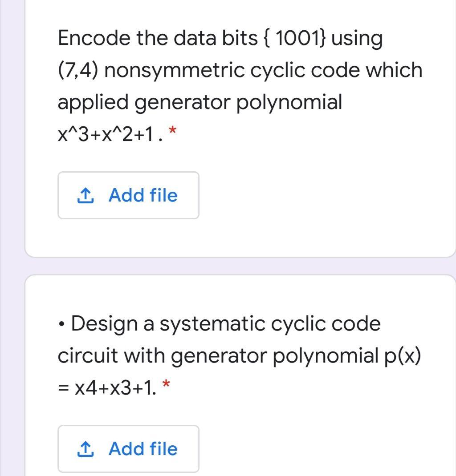This screenshot has width=456, height=476.
Task: Add a file for the Encode data bits question
Action: coord(128,195)
